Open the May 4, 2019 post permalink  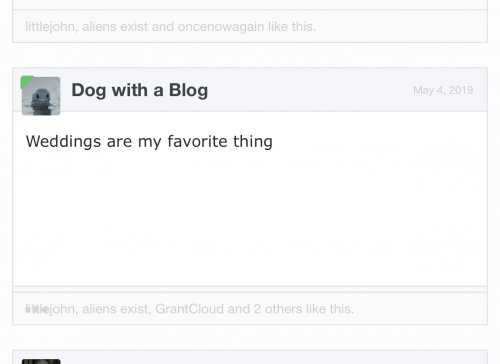click(443, 90)
